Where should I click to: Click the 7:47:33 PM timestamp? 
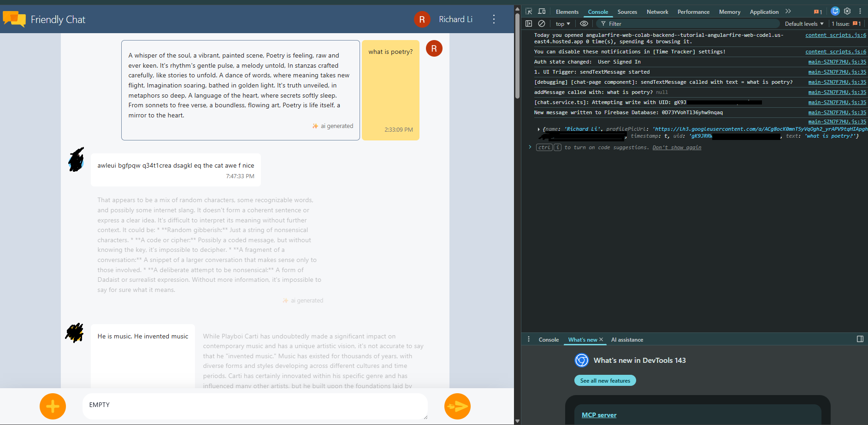(x=240, y=176)
